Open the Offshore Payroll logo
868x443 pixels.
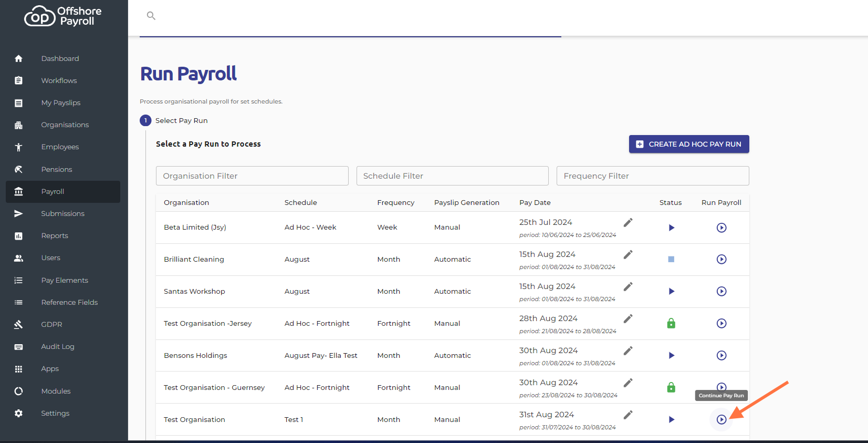point(63,16)
